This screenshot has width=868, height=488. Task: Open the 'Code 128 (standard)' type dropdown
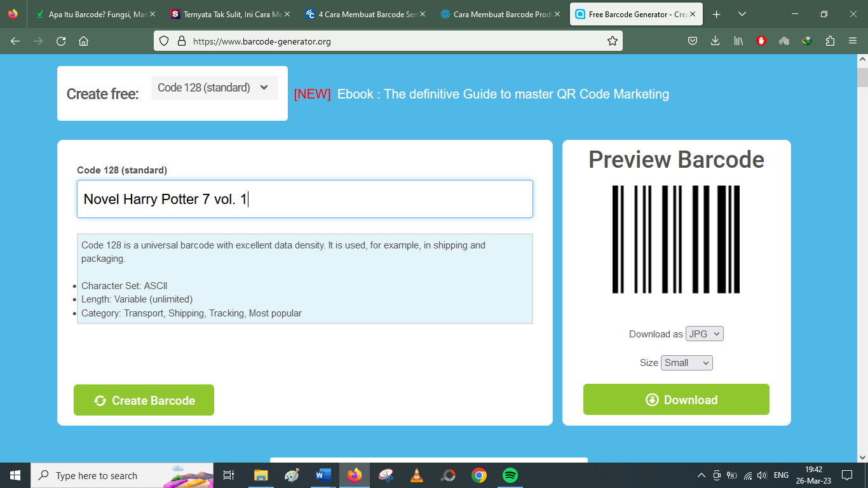(x=215, y=88)
